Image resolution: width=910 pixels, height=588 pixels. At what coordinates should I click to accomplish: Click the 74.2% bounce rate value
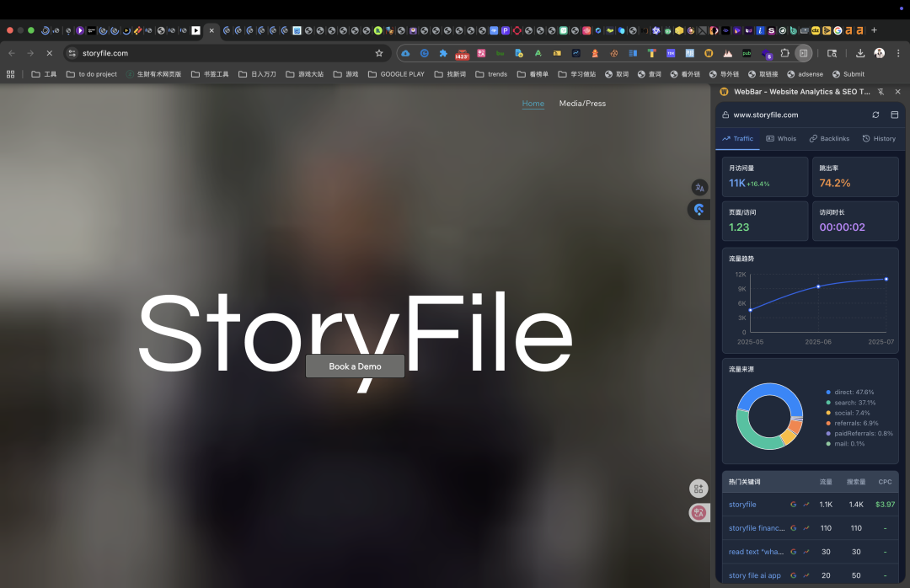tap(834, 183)
